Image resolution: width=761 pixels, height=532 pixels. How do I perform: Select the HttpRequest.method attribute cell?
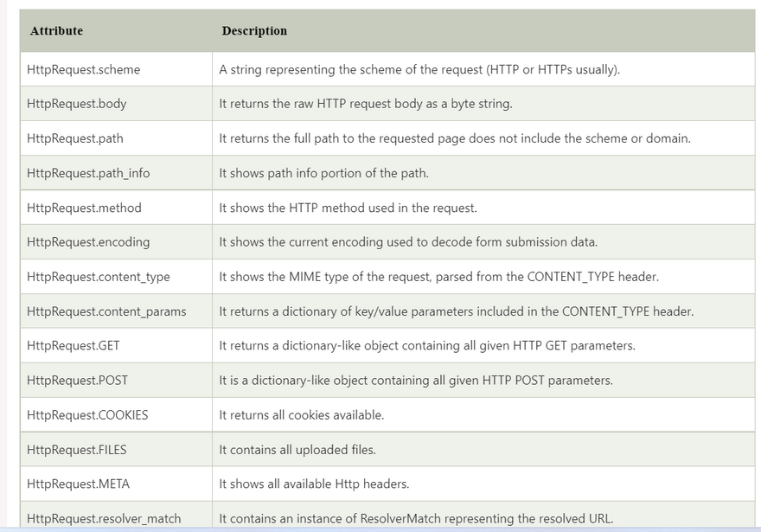pos(84,208)
